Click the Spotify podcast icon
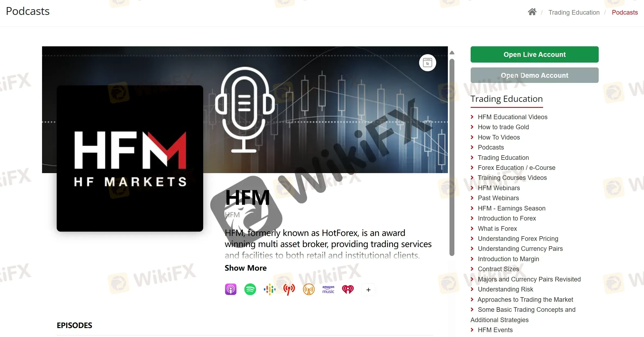Image resolution: width=644 pixels, height=337 pixels. pyautogui.click(x=250, y=289)
